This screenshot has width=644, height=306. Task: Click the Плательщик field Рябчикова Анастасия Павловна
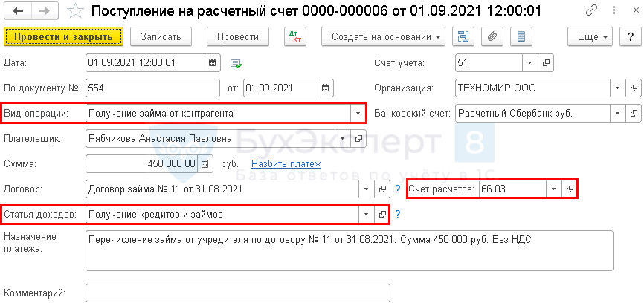coord(210,139)
